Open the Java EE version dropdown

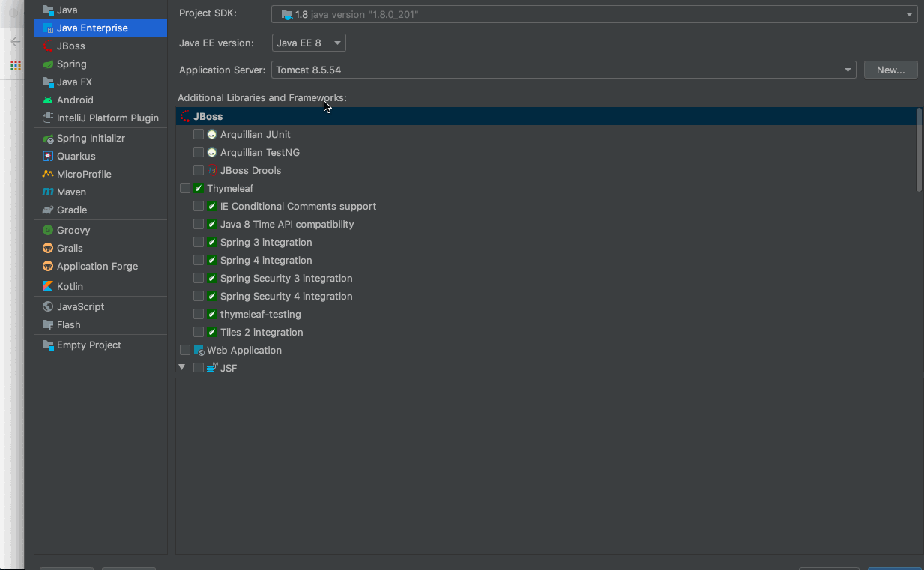(309, 43)
